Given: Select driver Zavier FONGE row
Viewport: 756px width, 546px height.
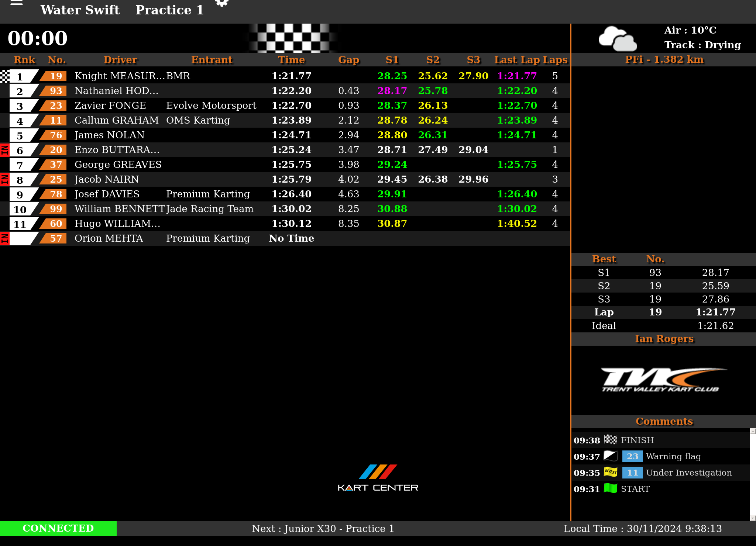Looking at the screenshot, I should click(x=110, y=106).
